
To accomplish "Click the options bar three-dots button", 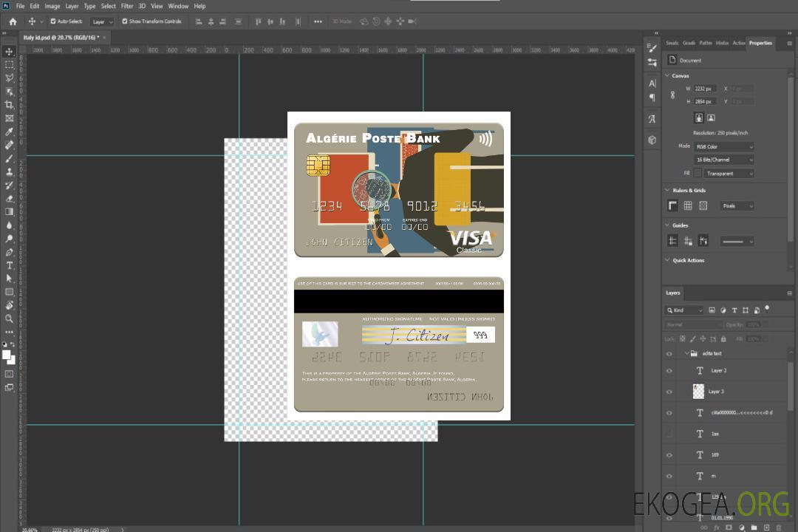I will [x=318, y=21].
